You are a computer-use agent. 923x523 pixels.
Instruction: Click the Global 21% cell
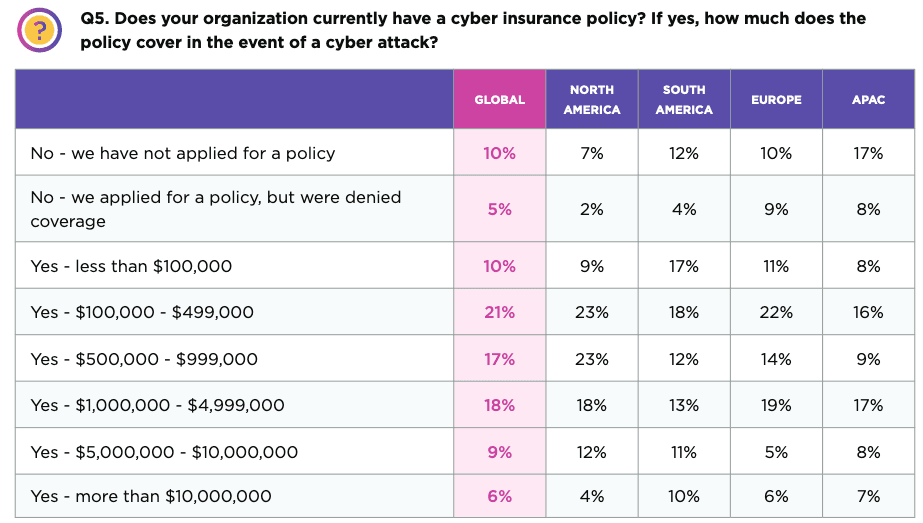499,312
